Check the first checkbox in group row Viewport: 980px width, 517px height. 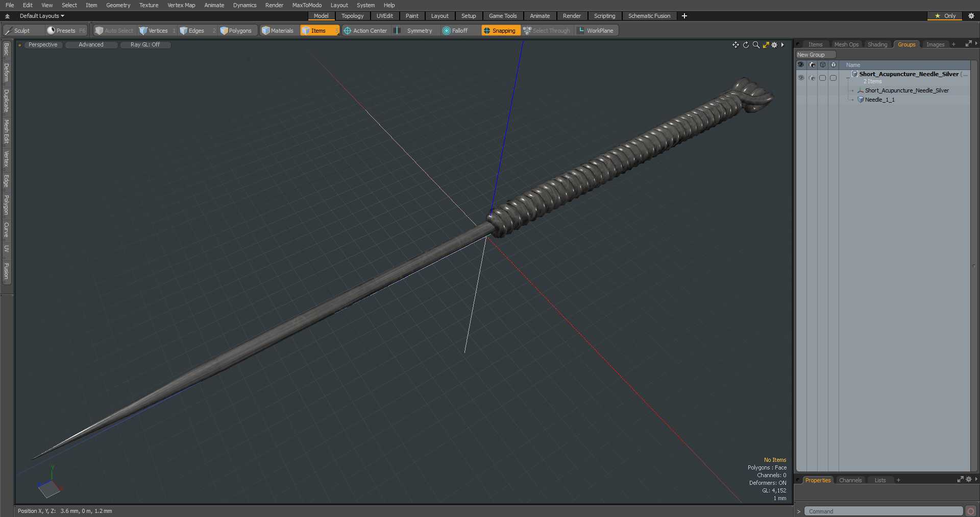822,78
